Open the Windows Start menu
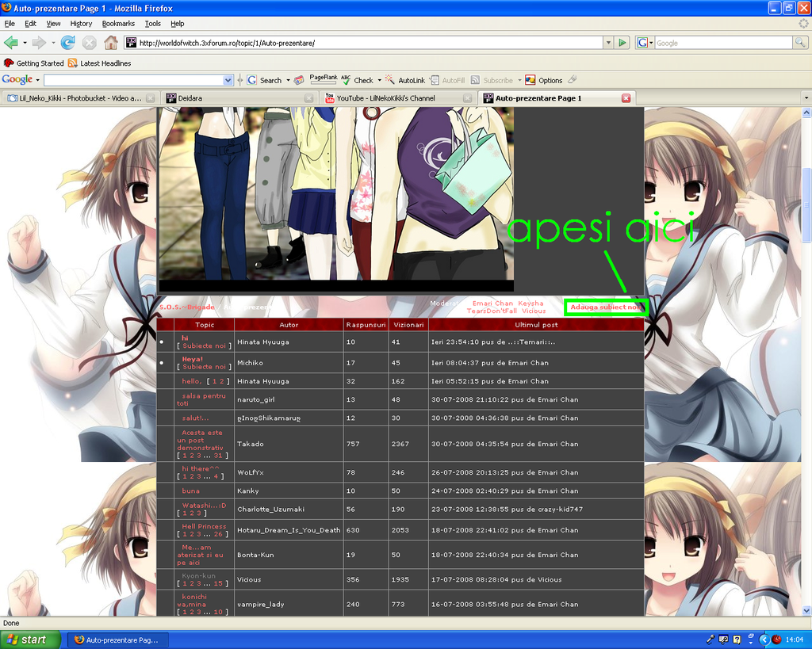 point(30,639)
